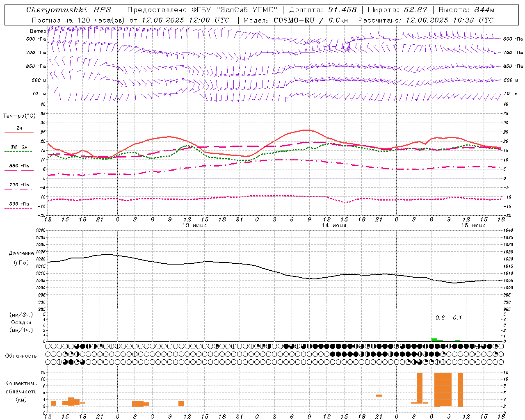The image size is (525, 420).
Task: Click the '15 июня' date label
Action: pyautogui.click(x=473, y=226)
